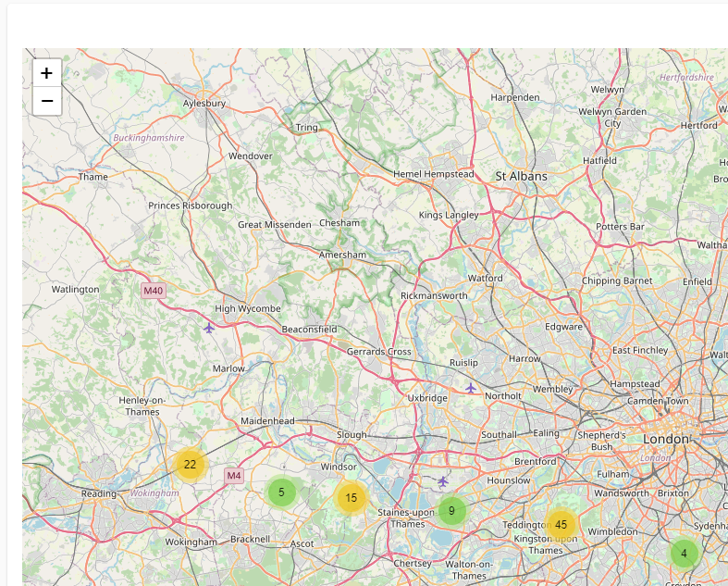Click the Thame label

(x=93, y=177)
